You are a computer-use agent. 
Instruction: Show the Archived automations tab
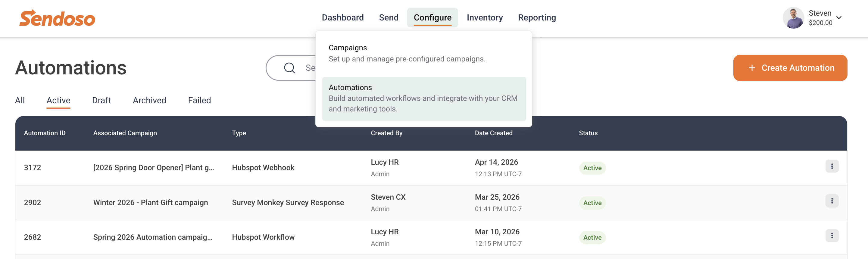point(149,100)
